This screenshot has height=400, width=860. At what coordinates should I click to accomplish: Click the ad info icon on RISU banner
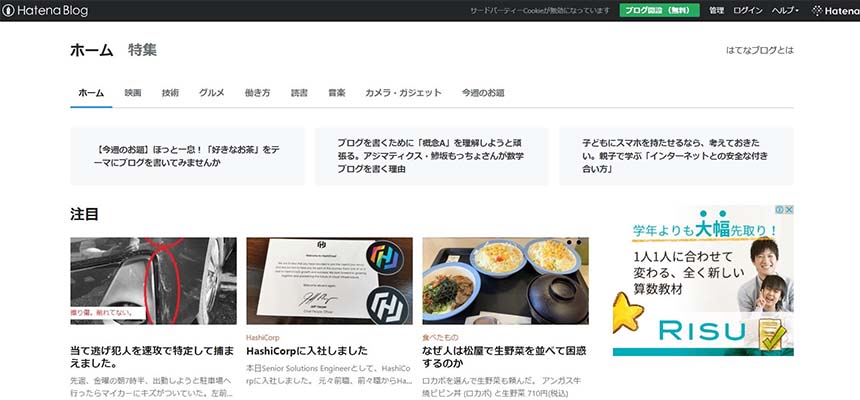(777, 211)
